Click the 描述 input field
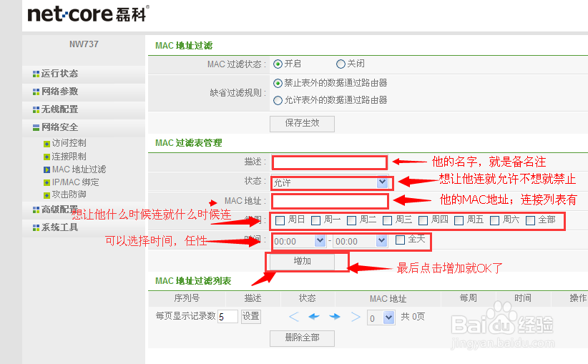Viewport: 588px width, 364px height. pos(330,163)
